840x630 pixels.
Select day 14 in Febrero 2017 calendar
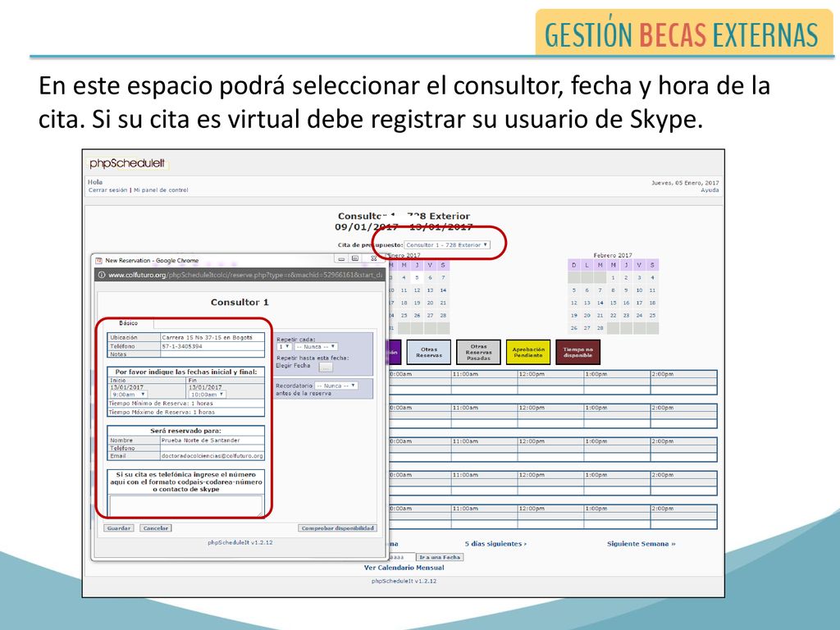coord(600,303)
